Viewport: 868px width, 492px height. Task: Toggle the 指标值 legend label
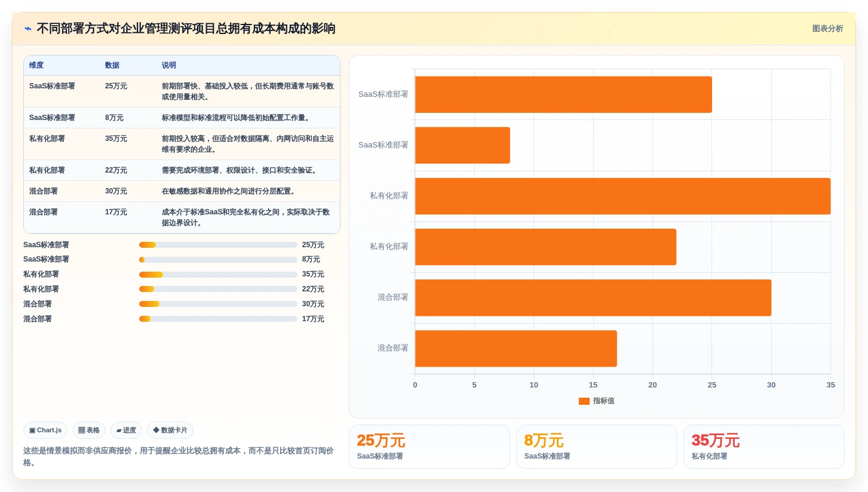pyautogui.click(x=603, y=401)
